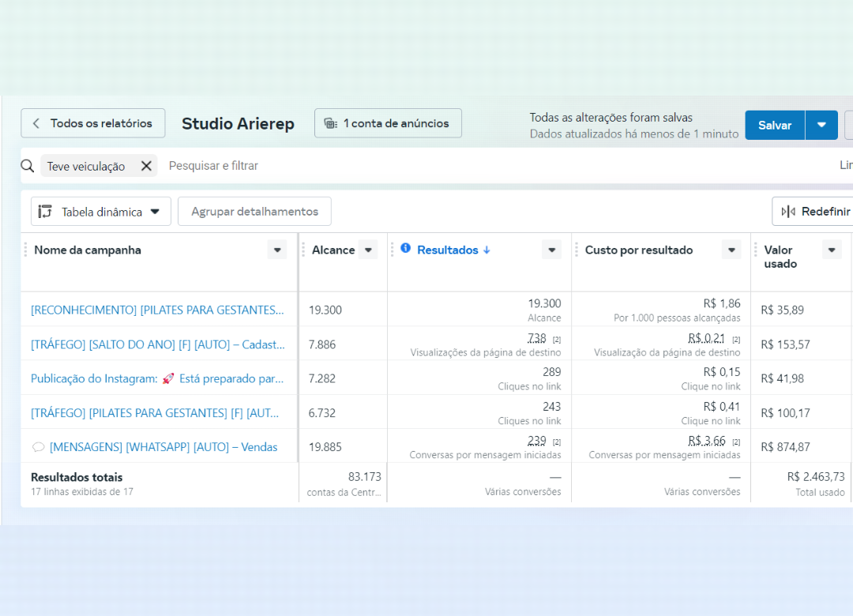Image resolution: width=853 pixels, height=616 pixels.
Task: Open the Custo por resultado column menu
Action: 731,250
